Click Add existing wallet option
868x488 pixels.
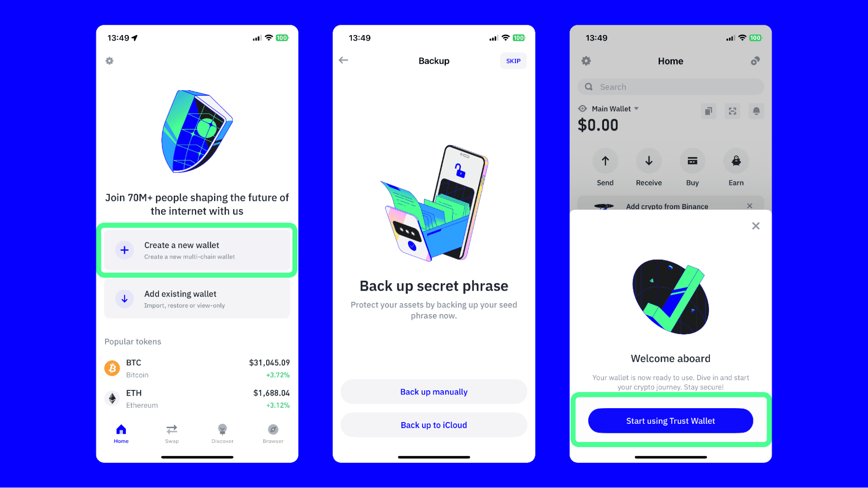[x=197, y=298]
